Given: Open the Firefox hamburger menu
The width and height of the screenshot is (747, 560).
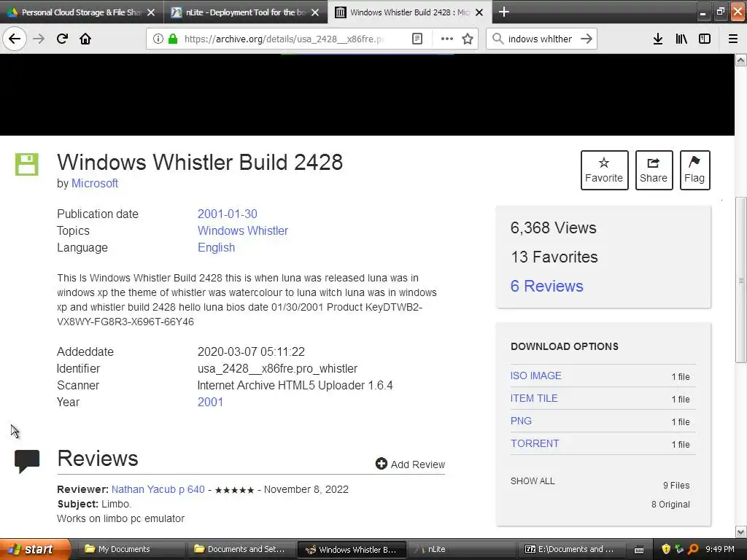Looking at the screenshot, I should tap(733, 39).
